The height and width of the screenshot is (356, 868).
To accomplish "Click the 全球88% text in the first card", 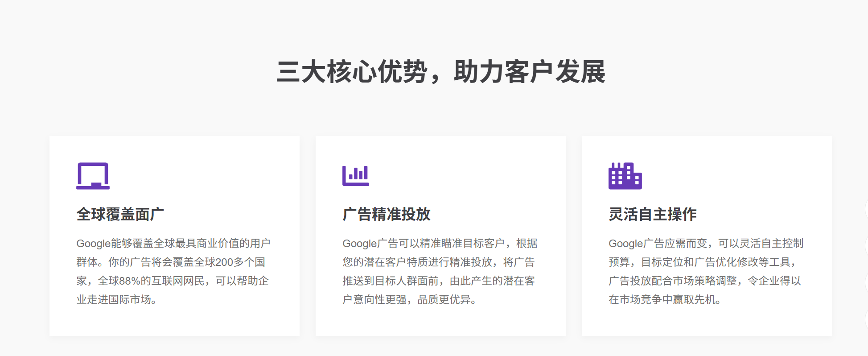I will point(119,281).
